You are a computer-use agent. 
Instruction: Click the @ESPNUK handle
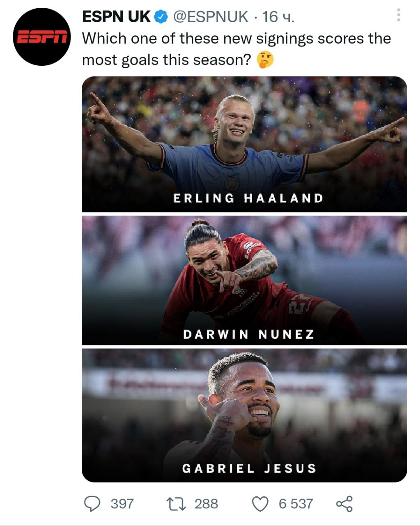(211, 17)
